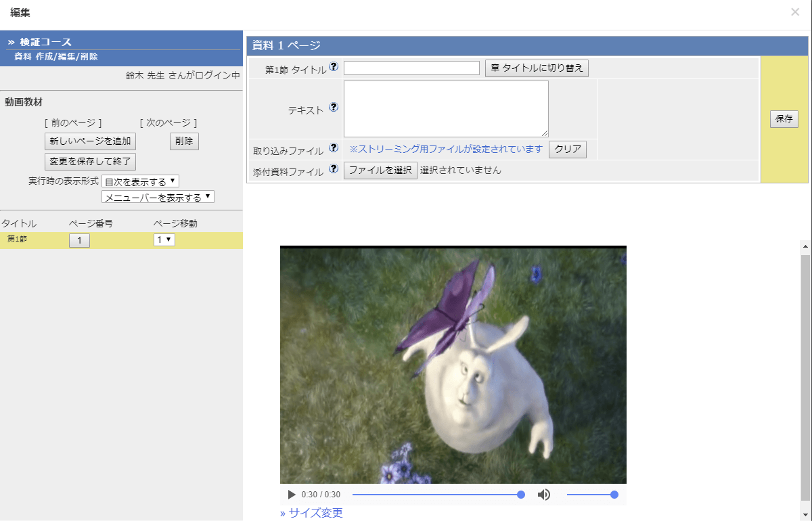Click 0:30 / 0:30 time display

[321, 495]
